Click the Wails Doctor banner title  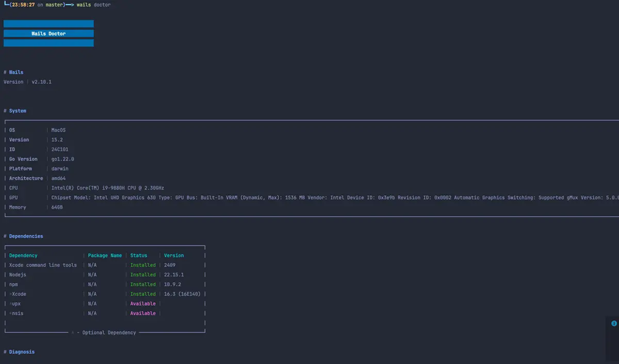48,34
